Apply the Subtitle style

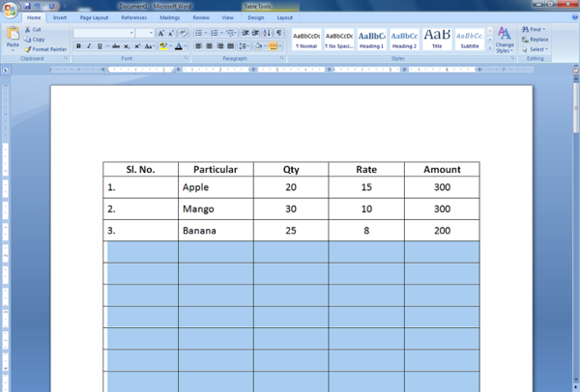tap(470, 40)
